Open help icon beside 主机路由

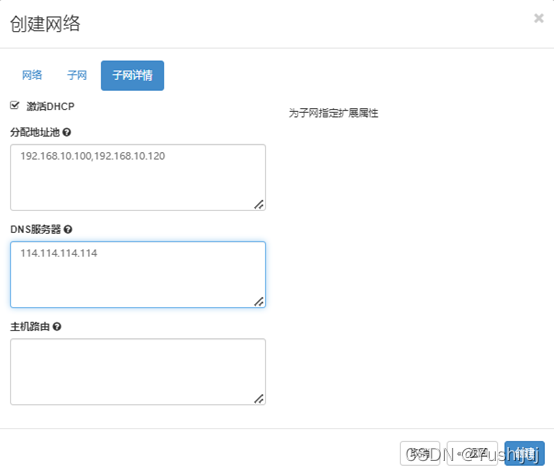tap(57, 326)
